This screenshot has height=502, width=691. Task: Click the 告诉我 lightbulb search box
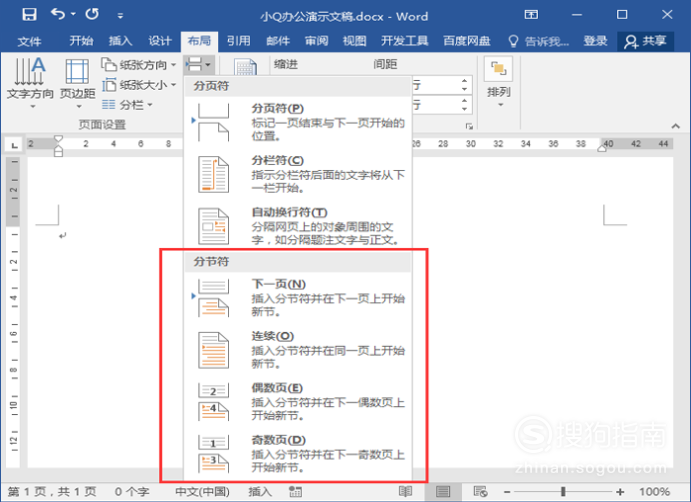539,41
